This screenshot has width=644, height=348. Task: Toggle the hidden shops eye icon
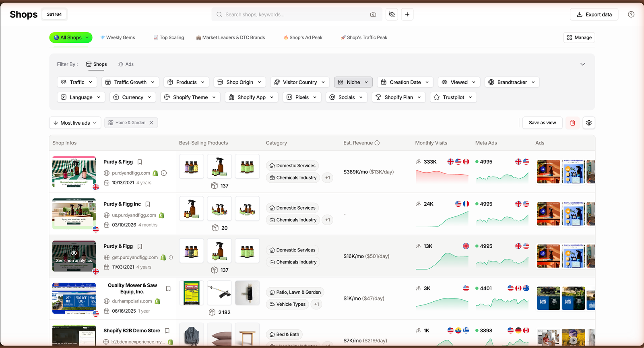coord(392,14)
